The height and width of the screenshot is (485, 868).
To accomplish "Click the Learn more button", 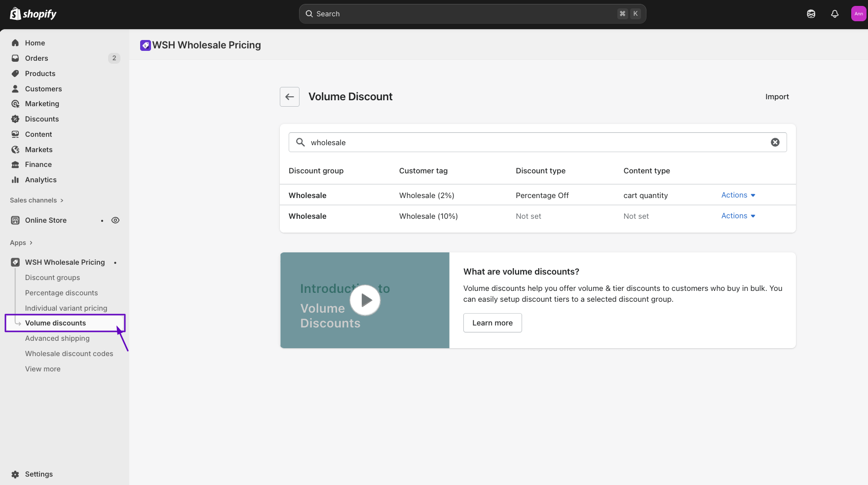I will pyautogui.click(x=492, y=323).
